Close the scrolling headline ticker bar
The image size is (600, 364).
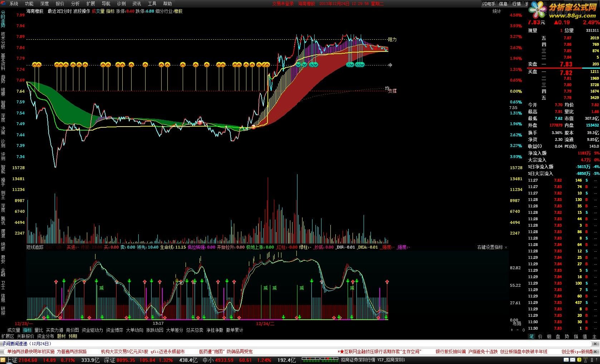pos(595,351)
